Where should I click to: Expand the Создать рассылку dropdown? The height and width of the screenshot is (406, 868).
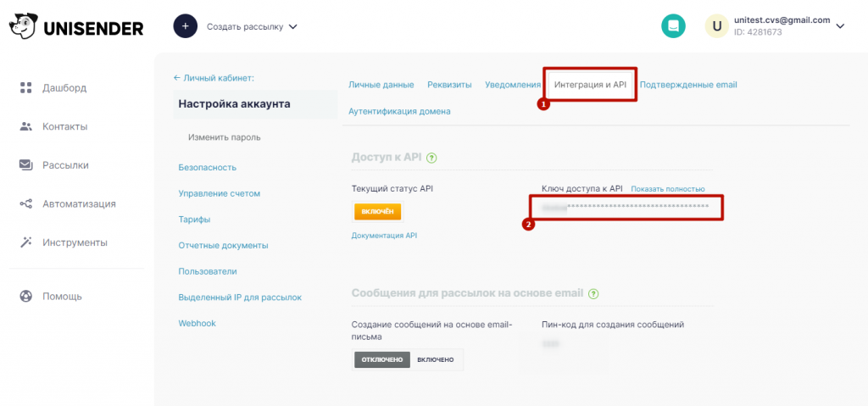tap(252, 26)
